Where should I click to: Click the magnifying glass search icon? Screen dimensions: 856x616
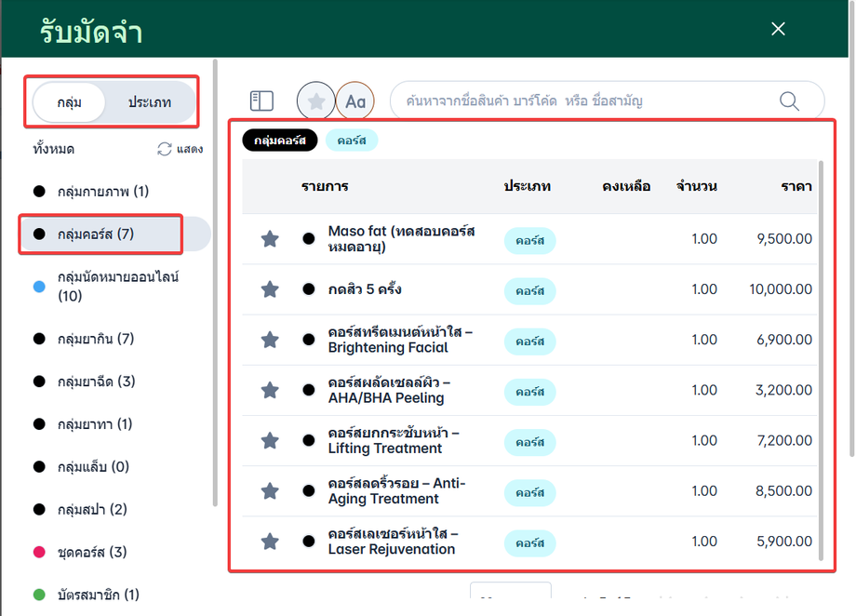tap(789, 101)
